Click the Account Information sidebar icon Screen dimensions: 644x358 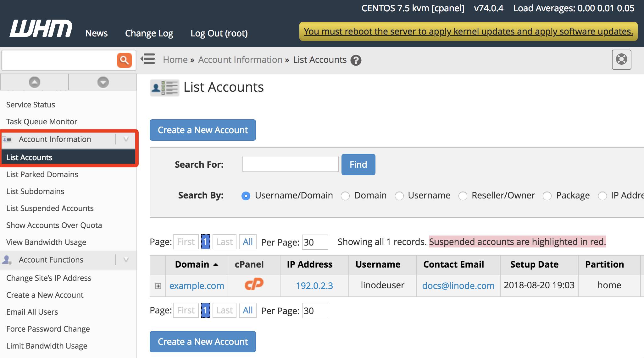7,139
